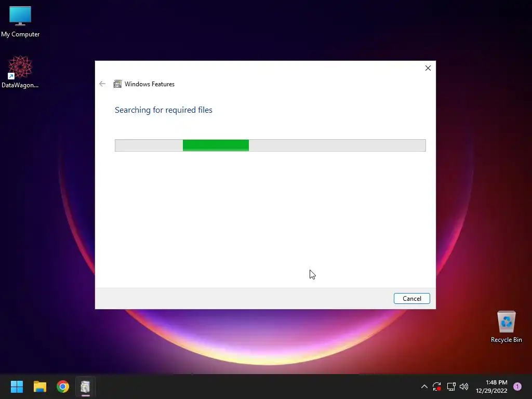
Task: Go back using the dialog arrow
Action: pyautogui.click(x=102, y=84)
